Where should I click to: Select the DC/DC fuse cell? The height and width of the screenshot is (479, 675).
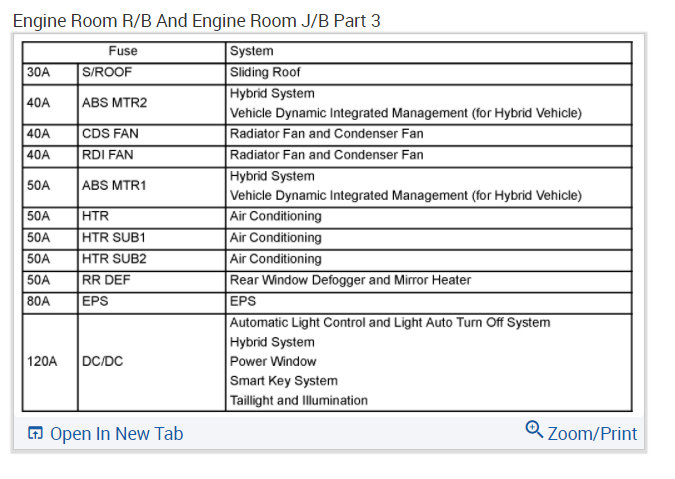[x=102, y=361]
